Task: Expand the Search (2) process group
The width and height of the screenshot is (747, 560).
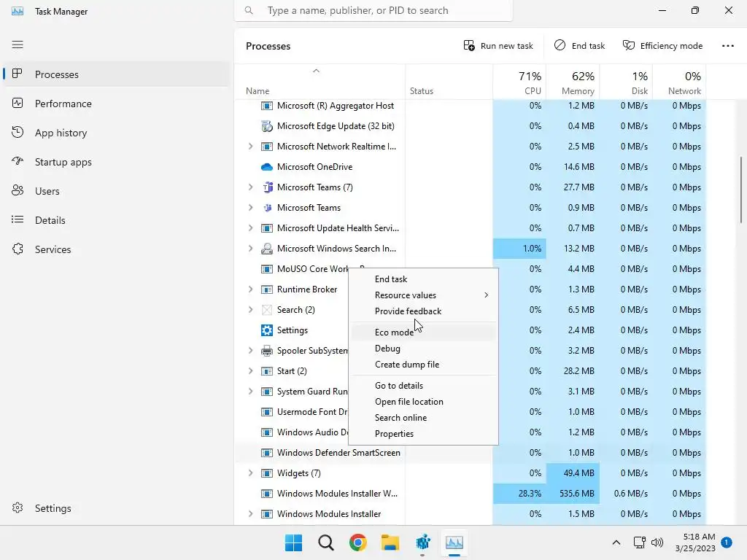Action: (x=251, y=309)
